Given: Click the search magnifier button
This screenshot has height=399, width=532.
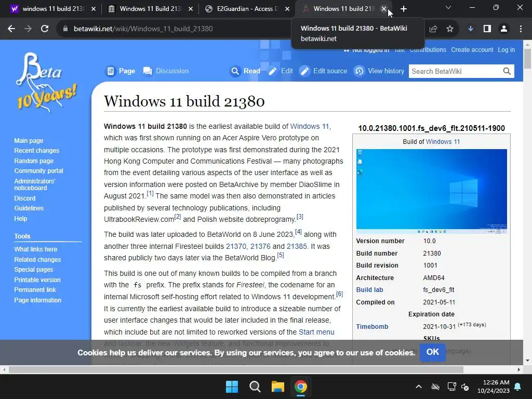Looking at the screenshot, I should (507, 71).
